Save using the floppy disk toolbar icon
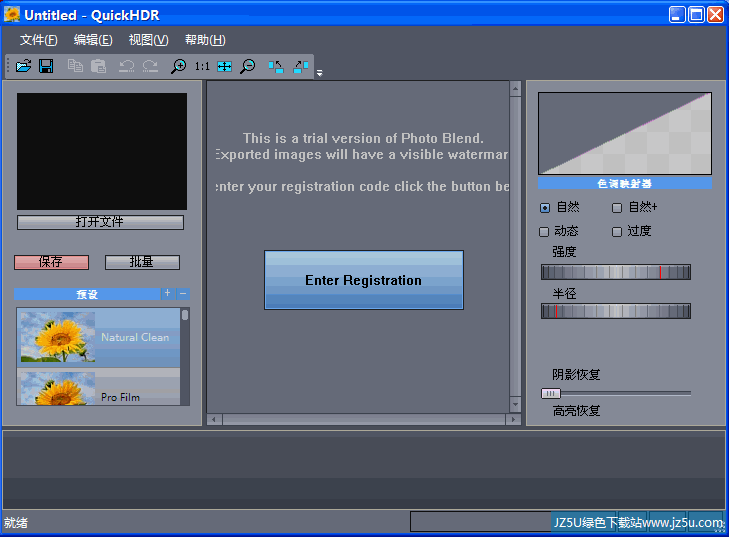This screenshot has height=537, width=729. point(46,66)
